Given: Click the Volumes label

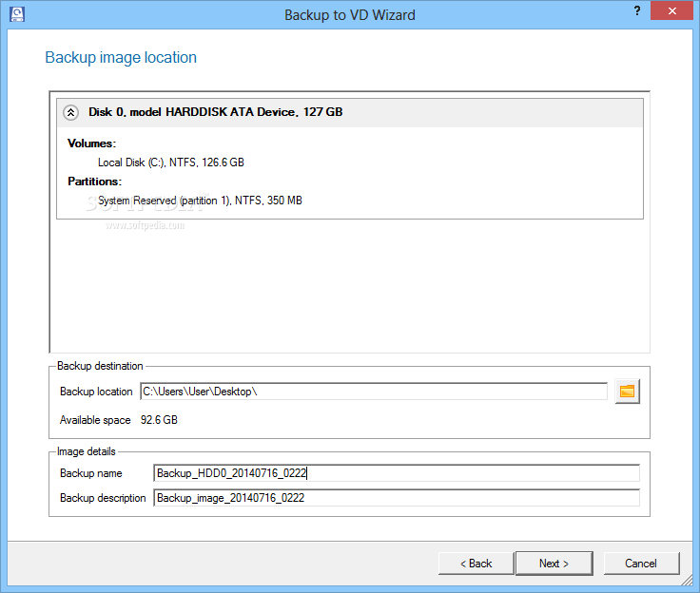Looking at the screenshot, I should 91,143.
